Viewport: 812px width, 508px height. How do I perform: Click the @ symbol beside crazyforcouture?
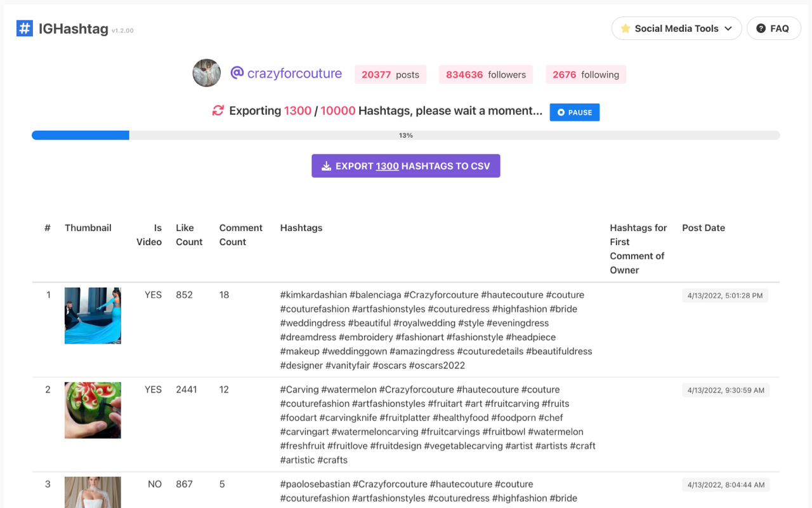click(x=236, y=73)
